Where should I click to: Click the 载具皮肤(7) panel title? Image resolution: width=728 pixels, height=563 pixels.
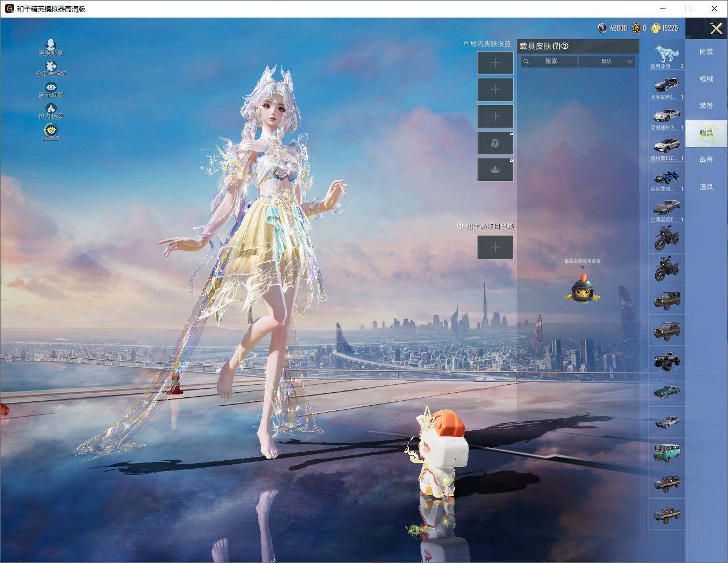539,47
